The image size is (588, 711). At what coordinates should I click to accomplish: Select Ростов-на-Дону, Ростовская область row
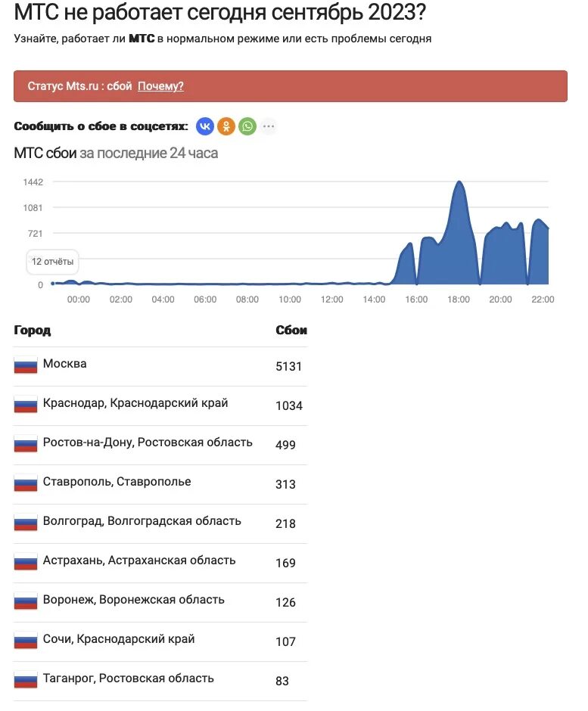click(160, 445)
